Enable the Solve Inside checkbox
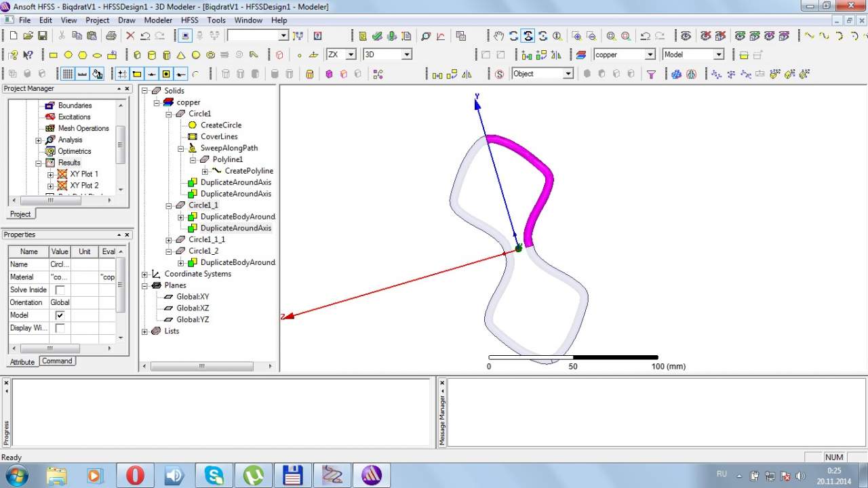The height and width of the screenshot is (488, 868). pyautogui.click(x=60, y=290)
